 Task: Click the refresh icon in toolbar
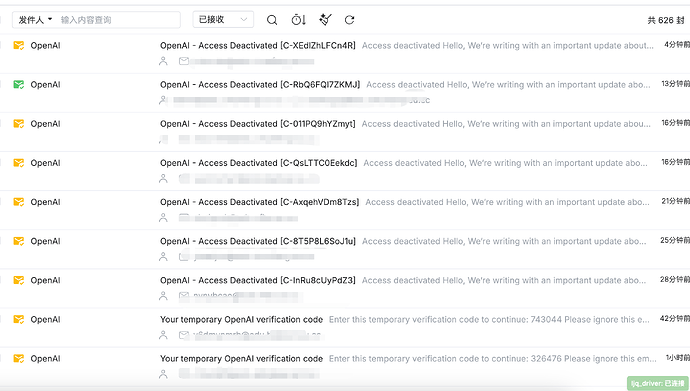(349, 20)
